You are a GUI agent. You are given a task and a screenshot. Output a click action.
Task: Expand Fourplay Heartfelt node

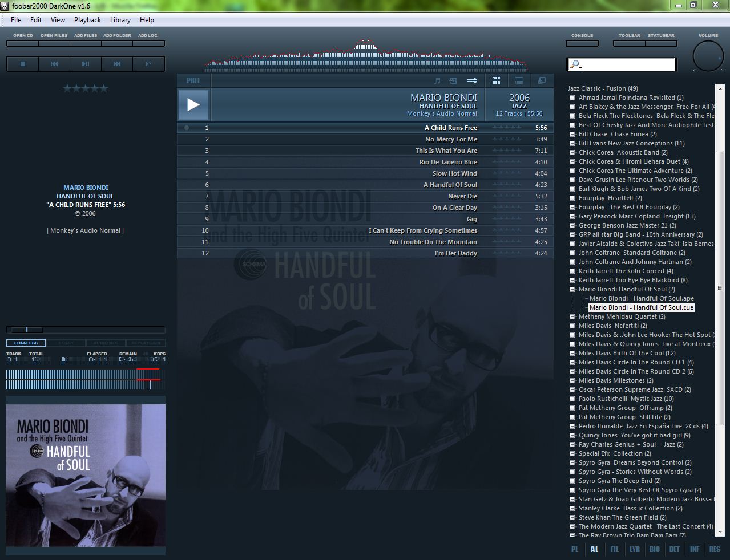(x=572, y=198)
